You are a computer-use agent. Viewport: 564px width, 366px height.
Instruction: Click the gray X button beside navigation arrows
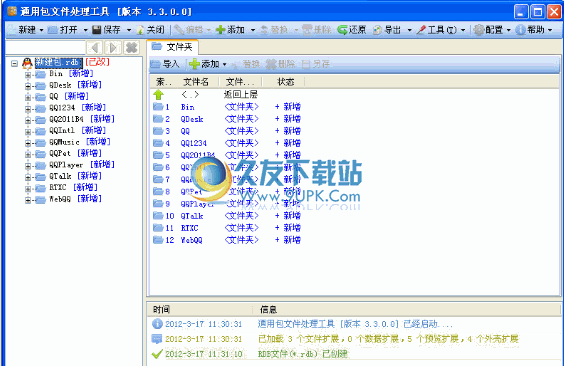(132, 47)
